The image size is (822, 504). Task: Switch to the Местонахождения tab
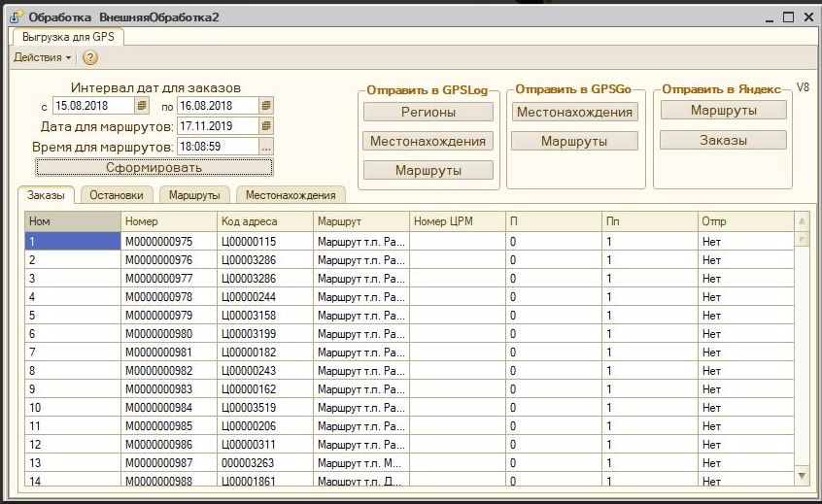tap(291, 195)
